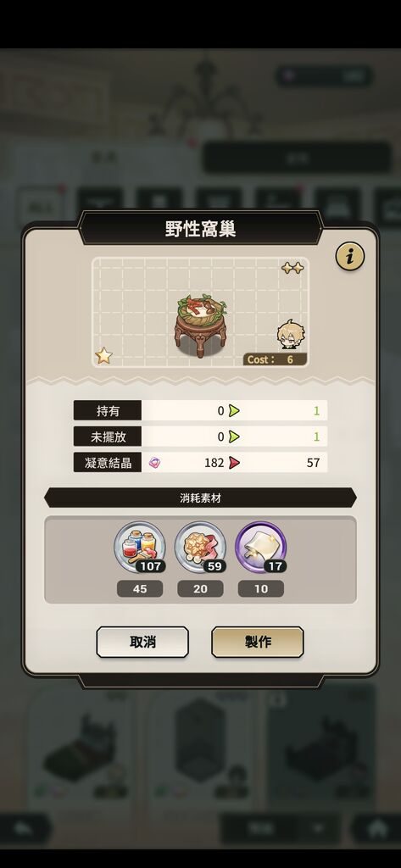Tap the required amount 20 badge

(x=200, y=589)
